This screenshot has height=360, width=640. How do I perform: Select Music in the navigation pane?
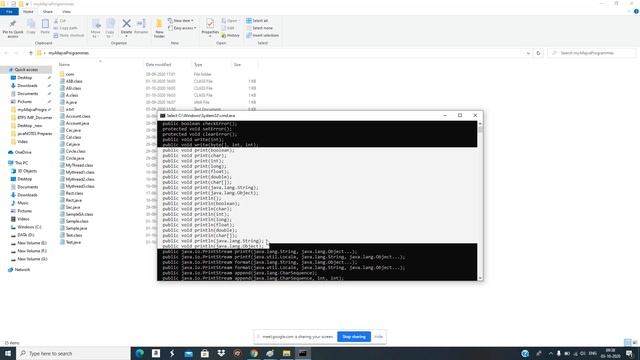[x=23, y=203]
